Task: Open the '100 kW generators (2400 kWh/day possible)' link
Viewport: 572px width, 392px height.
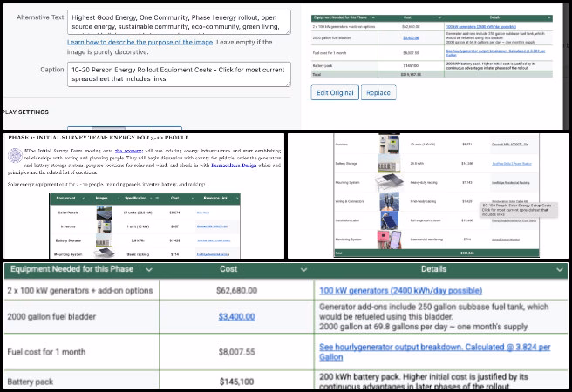Action: pyautogui.click(x=400, y=291)
